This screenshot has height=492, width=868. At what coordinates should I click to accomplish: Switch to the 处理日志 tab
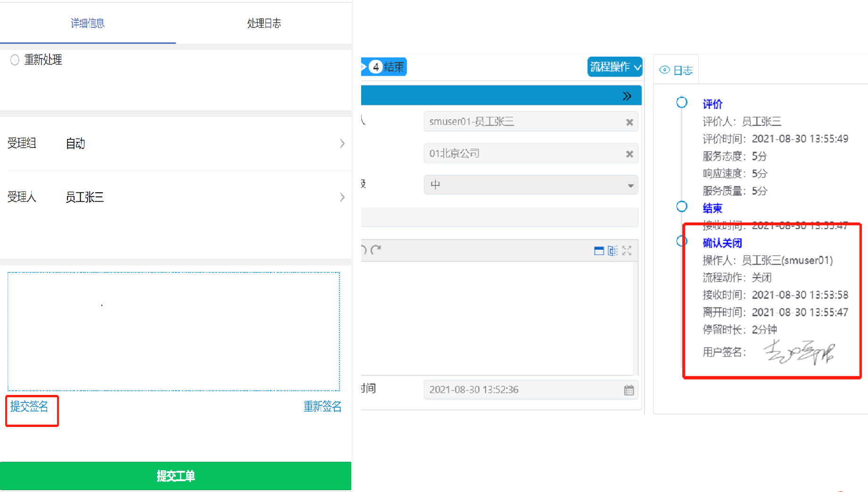264,23
